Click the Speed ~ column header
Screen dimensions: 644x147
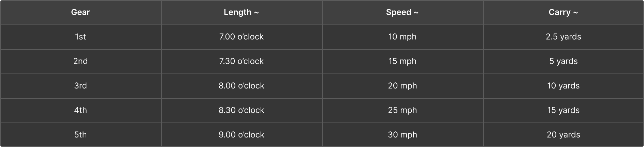(x=402, y=12)
